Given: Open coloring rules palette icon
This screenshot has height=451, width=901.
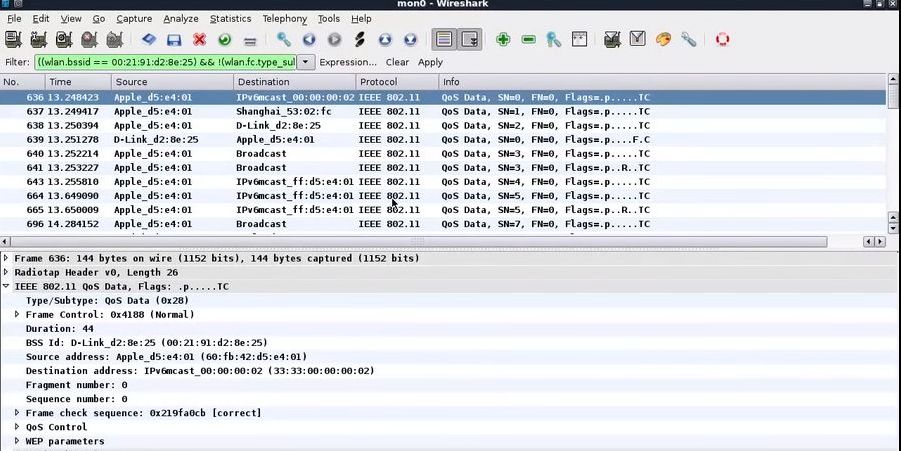Looking at the screenshot, I should (663, 40).
